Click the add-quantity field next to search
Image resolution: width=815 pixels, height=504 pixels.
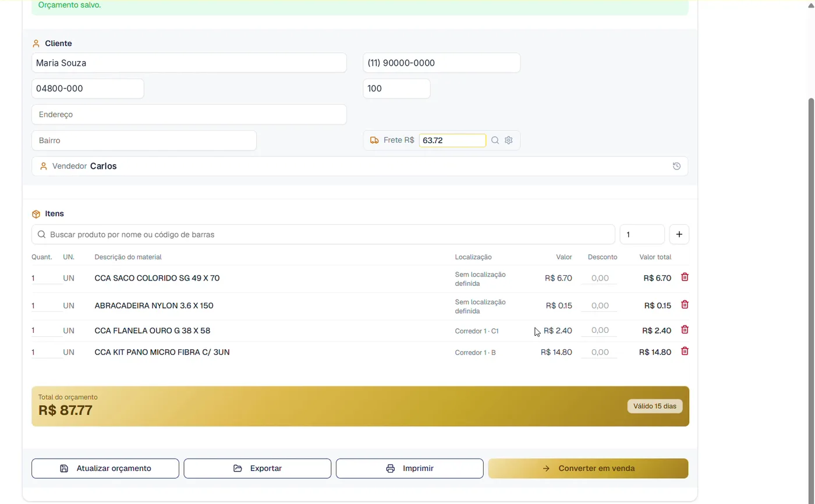click(x=642, y=235)
